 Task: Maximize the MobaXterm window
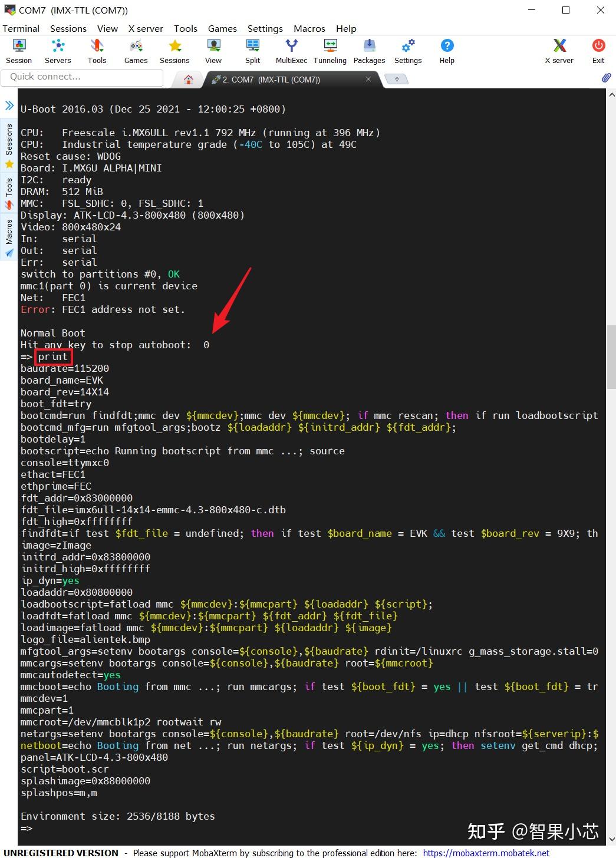pyautogui.click(x=566, y=10)
